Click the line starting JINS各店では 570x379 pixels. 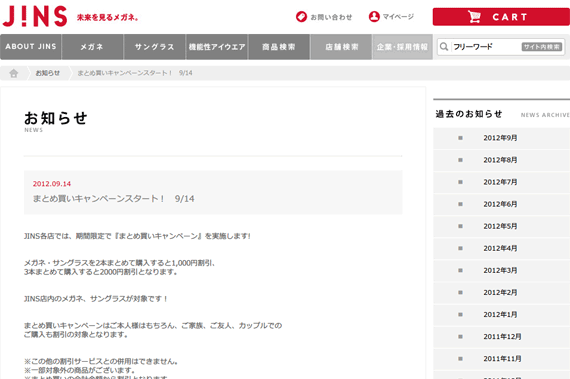click(137, 236)
